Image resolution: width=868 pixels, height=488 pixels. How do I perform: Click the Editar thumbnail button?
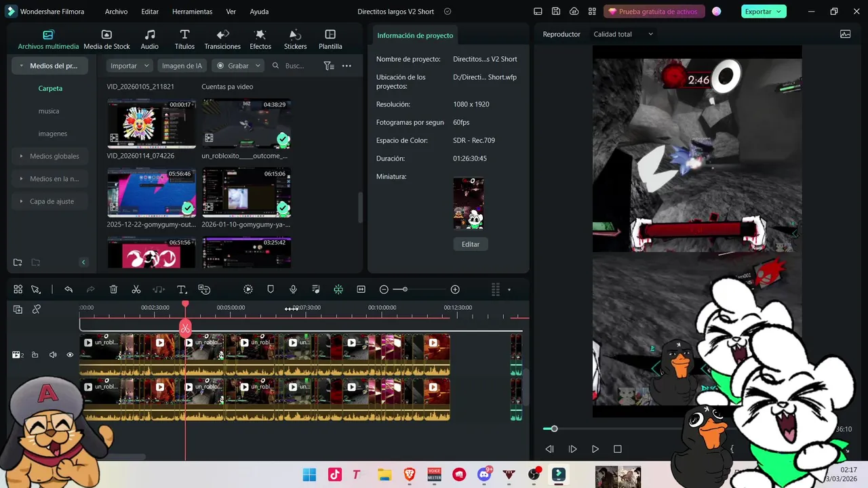(x=471, y=244)
